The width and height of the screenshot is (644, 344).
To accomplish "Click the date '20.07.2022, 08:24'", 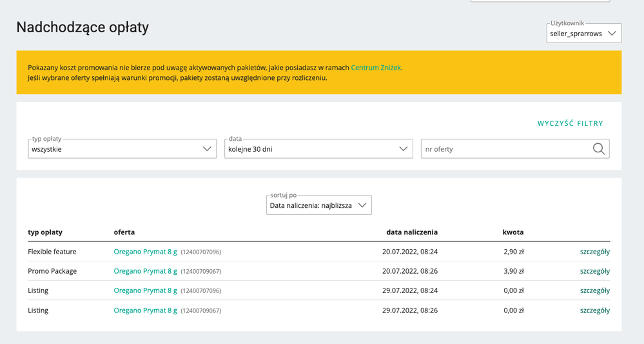I will (410, 252).
